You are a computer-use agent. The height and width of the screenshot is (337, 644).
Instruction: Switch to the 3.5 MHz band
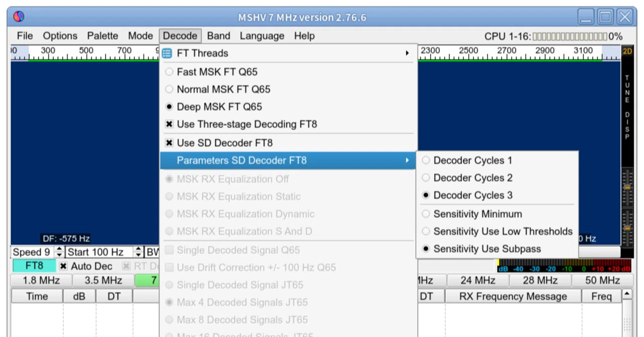103,281
